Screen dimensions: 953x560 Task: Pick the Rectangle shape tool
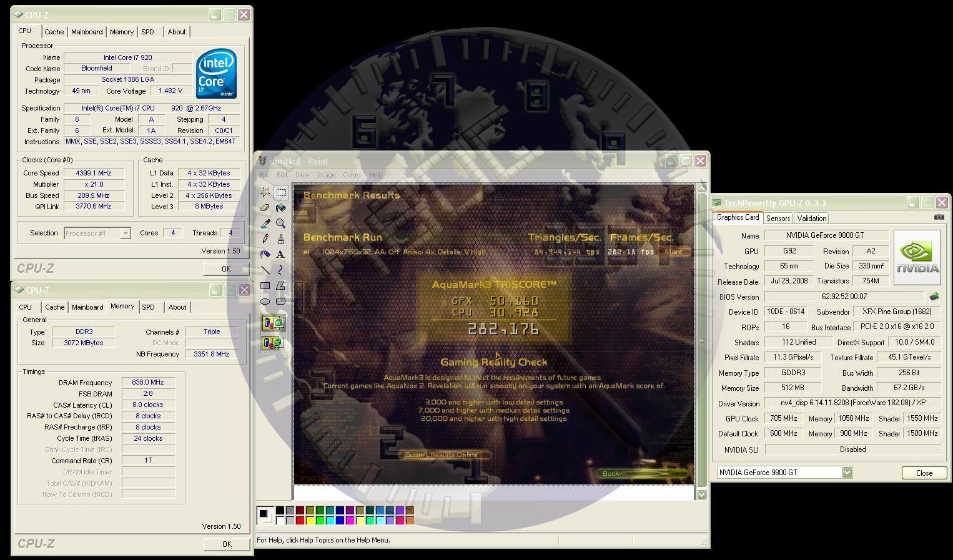tap(265, 286)
